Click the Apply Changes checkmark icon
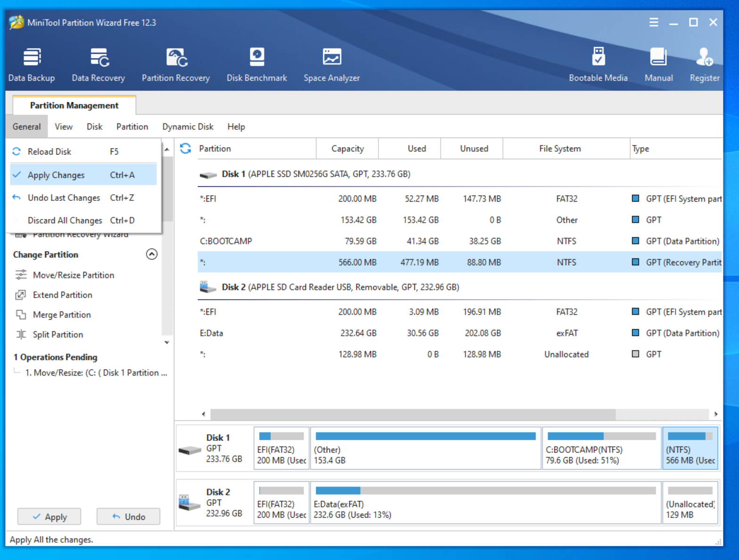 [16, 174]
